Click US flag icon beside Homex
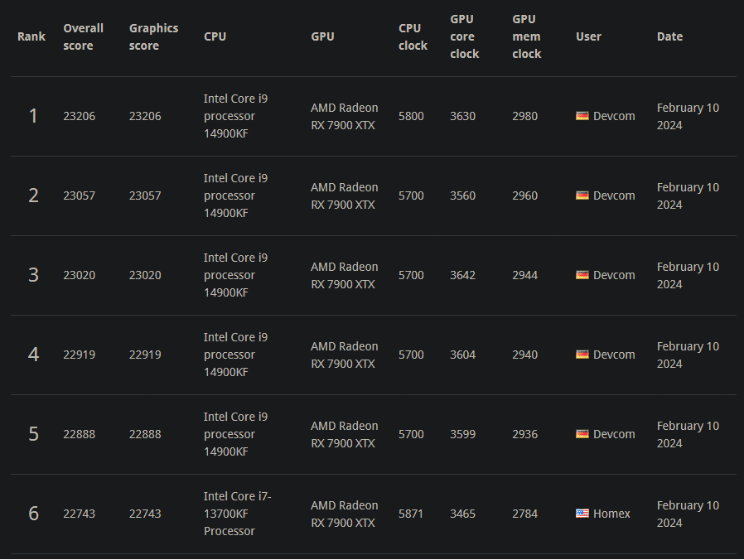This screenshot has height=560, width=744. [x=582, y=514]
